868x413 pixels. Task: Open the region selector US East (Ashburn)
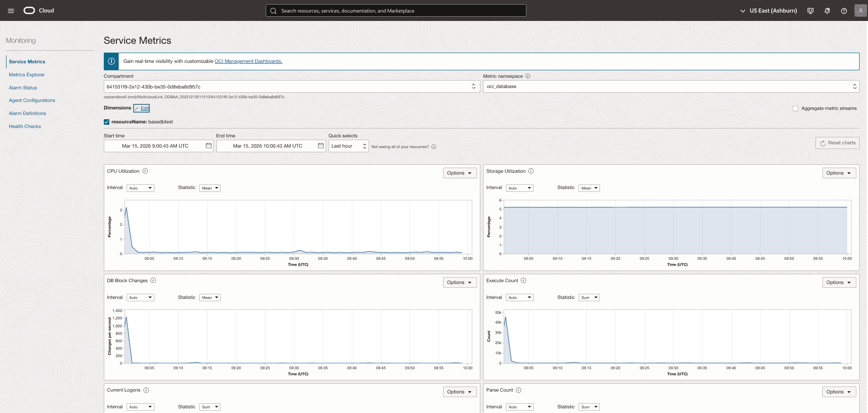(768, 11)
